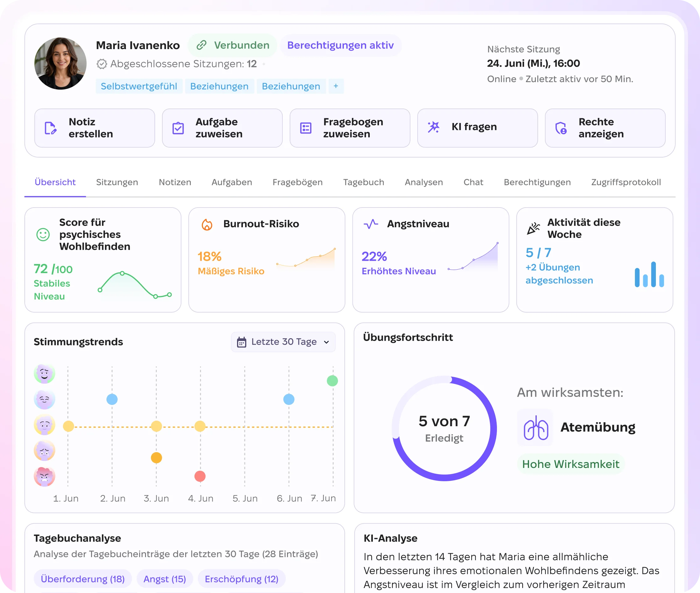The height and width of the screenshot is (593, 700).
Task: Click the link icon in Verbunden badge
Action: pos(201,45)
